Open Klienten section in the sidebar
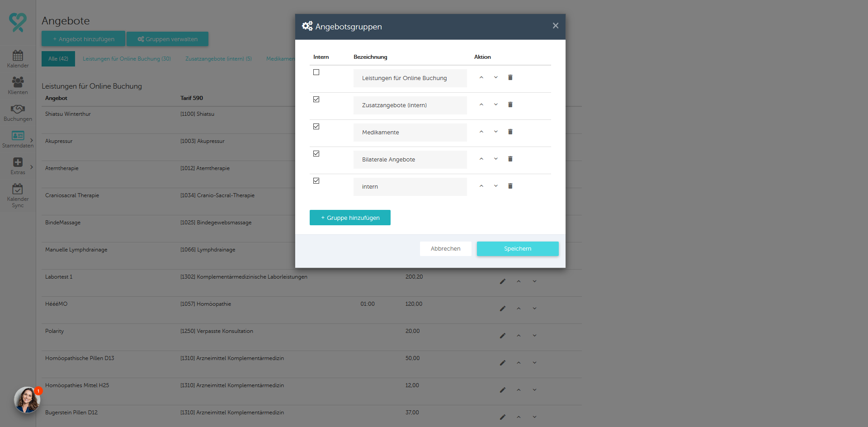This screenshot has height=427, width=868. pos(18,85)
